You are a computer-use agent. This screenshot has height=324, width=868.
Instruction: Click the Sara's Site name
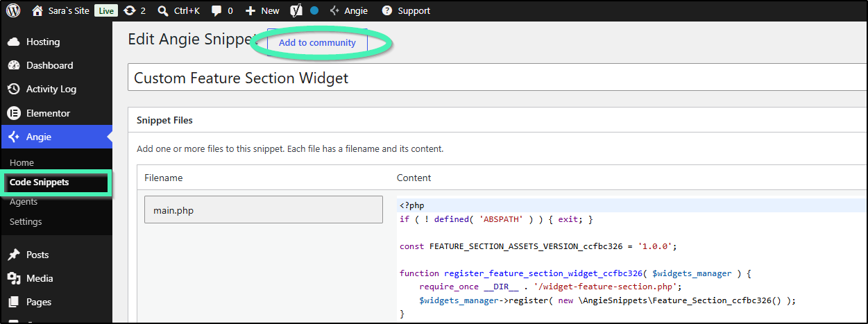[69, 10]
